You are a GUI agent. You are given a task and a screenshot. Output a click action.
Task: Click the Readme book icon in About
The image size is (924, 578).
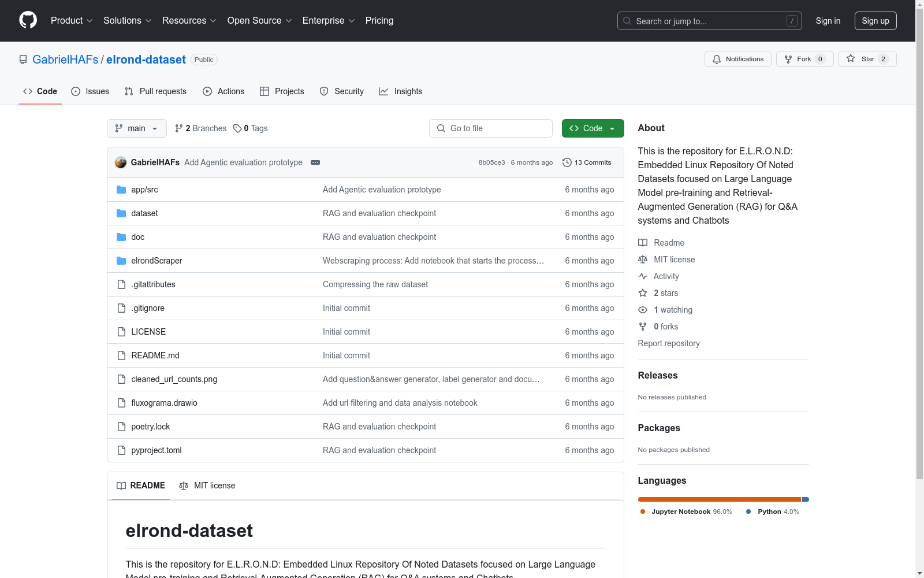pos(643,243)
